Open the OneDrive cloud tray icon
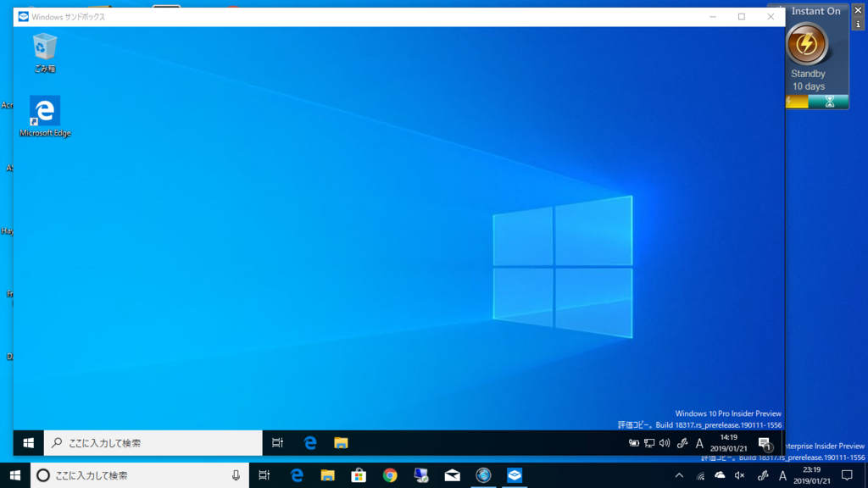Screen dimensions: 868x488 point(721,475)
